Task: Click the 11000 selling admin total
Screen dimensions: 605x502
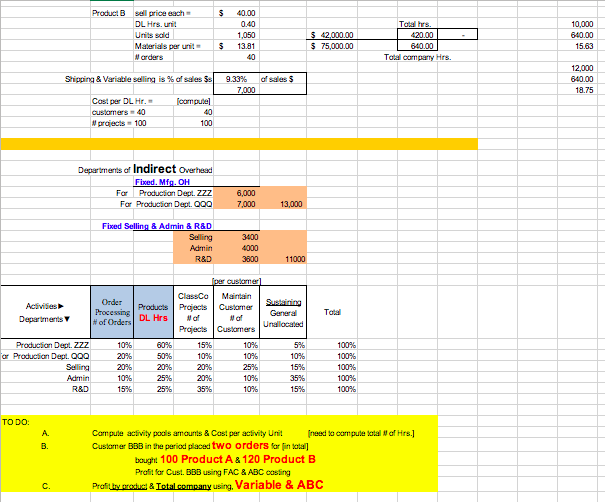Action: click(x=295, y=259)
